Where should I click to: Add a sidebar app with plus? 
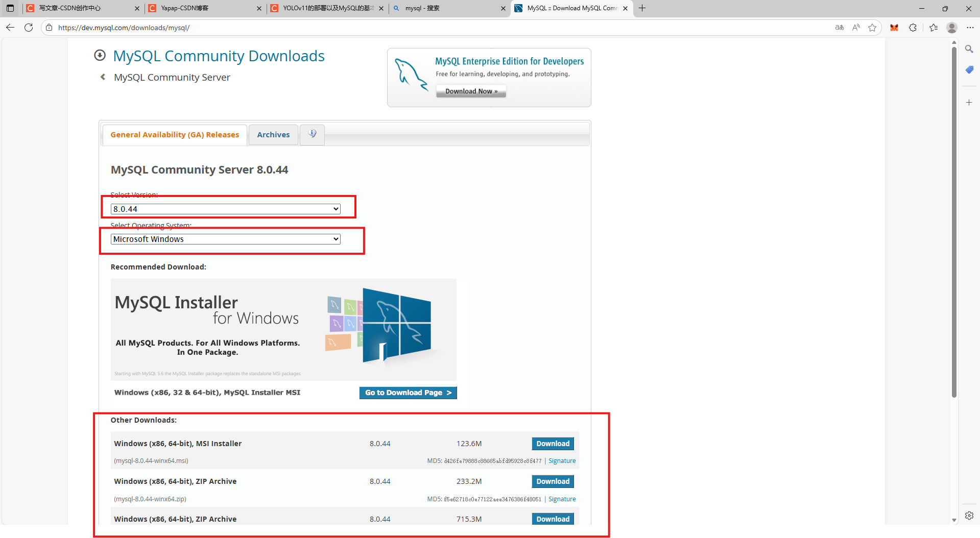(x=969, y=103)
